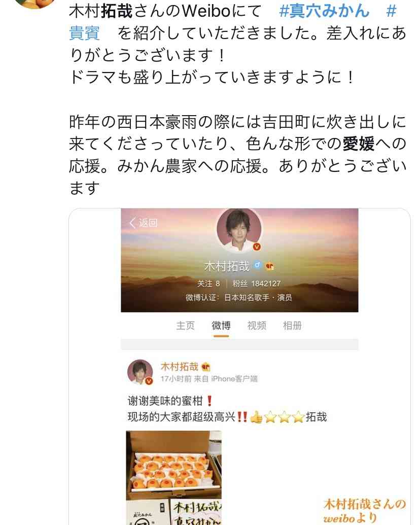
Task: Click the 木村拓哉 name in banner
Action: (227, 266)
